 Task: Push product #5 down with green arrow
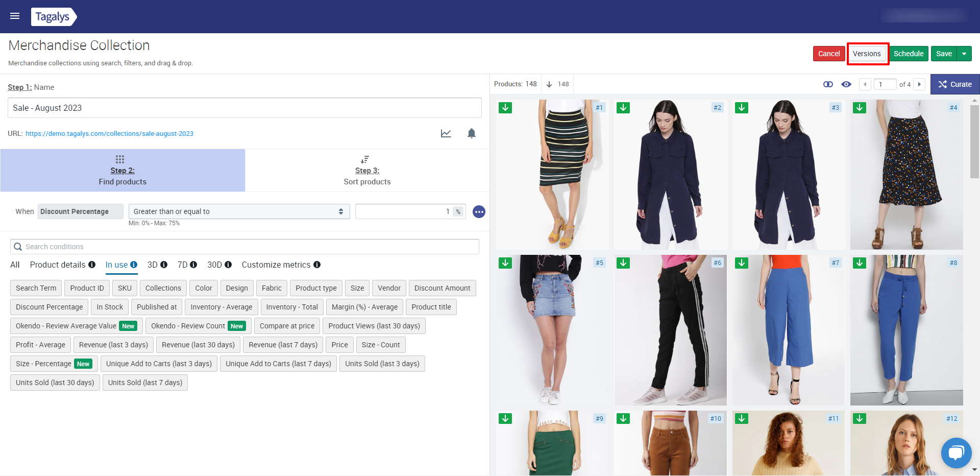pyautogui.click(x=505, y=263)
